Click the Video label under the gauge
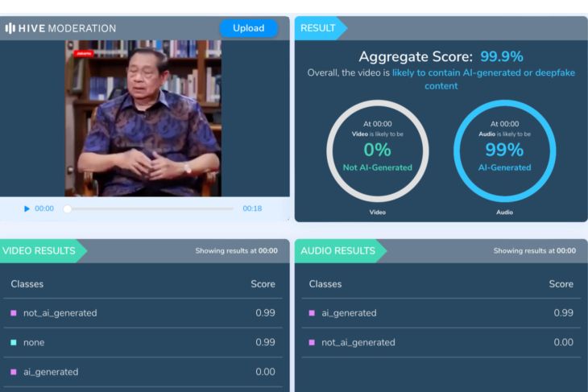This screenshot has height=392, width=588. (378, 213)
